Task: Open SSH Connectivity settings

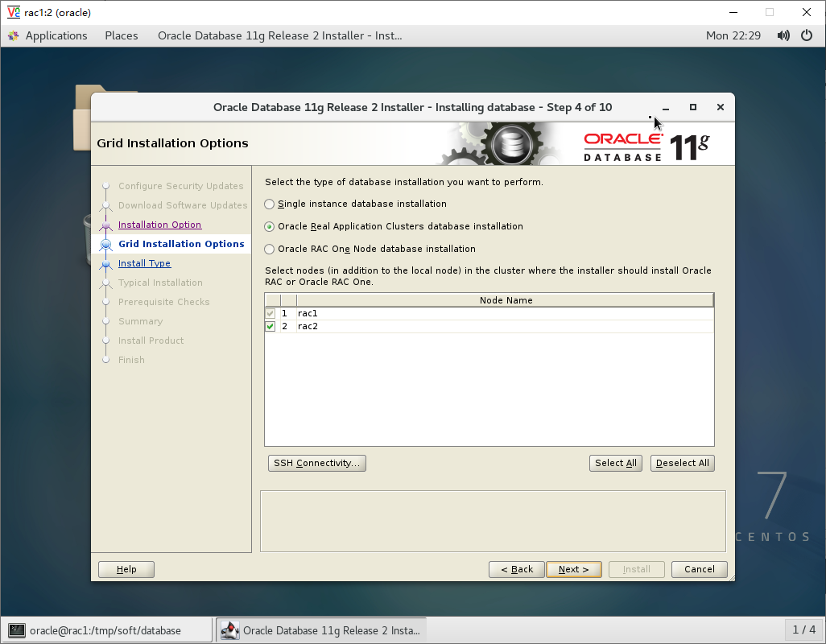Action: 316,463
